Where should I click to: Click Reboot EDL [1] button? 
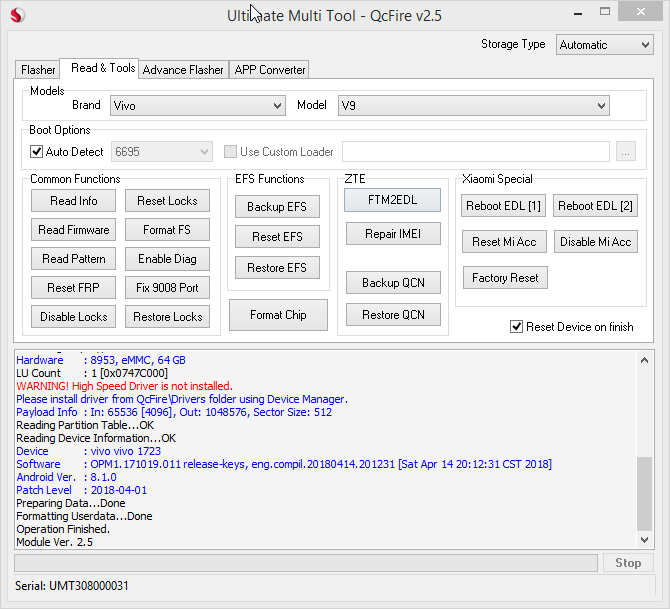pos(503,206)
